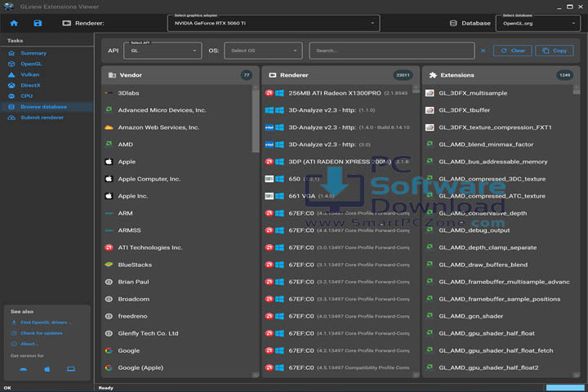
Task: Click the Apple version icon under Get version for
Action: click(x=47, y=369)
